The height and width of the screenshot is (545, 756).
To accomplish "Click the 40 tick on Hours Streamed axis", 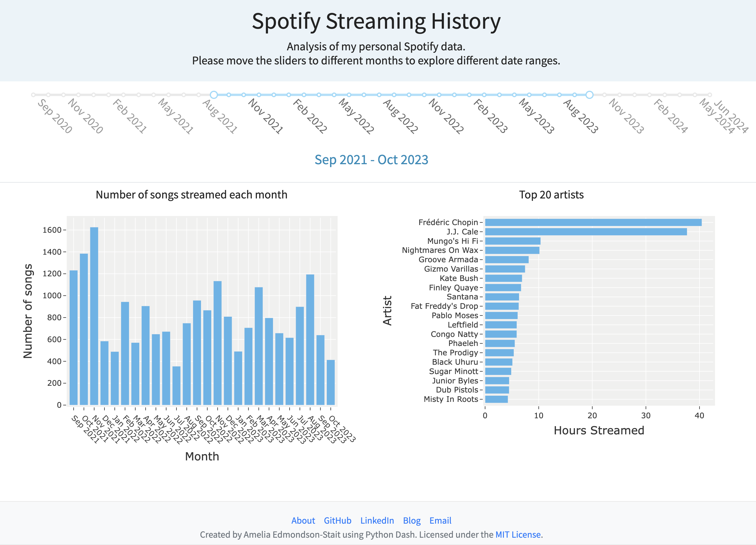I will 699,415.
